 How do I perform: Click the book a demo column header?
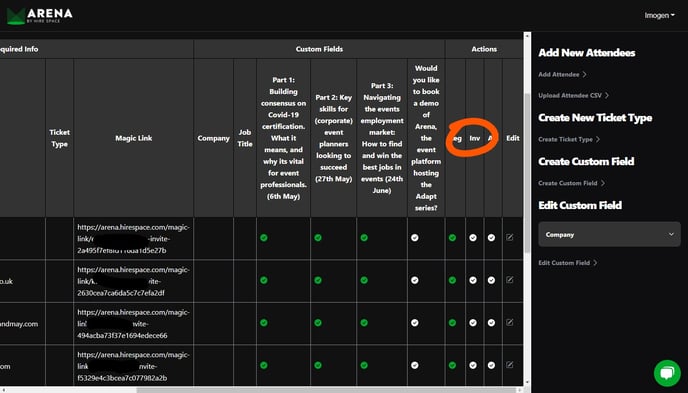[x=426, y=138]
